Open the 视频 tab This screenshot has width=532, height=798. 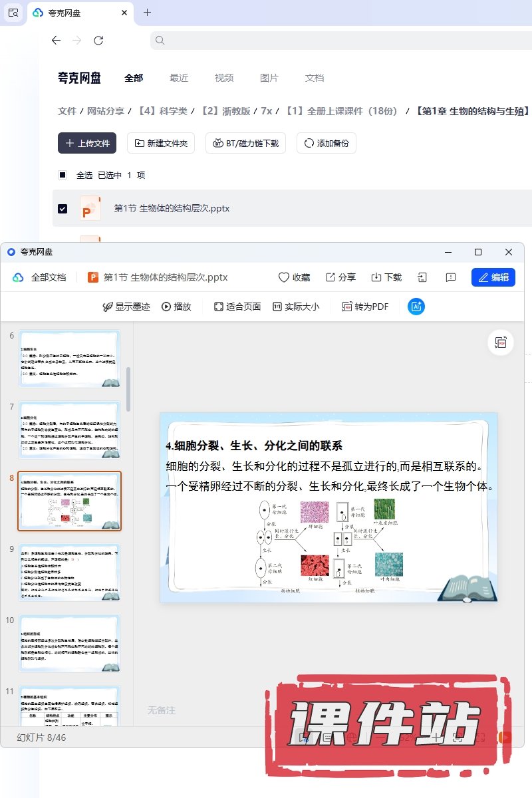[x=224, y=78]
